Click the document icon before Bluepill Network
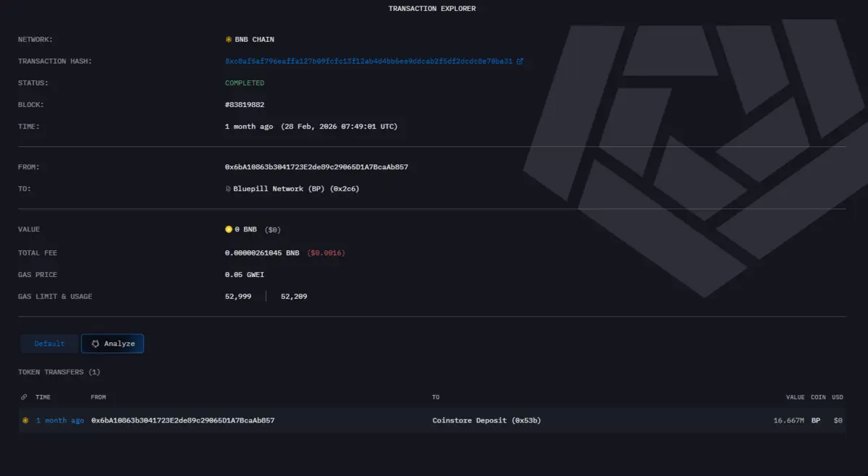The image size is (868, 476). [x=229, y=189]
